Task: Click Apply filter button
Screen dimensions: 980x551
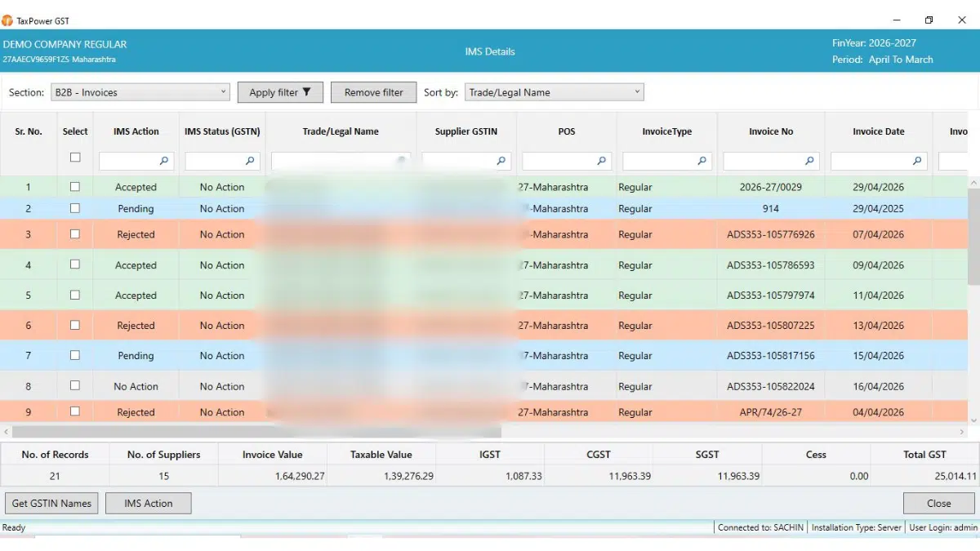Action: tap(280, 92)
